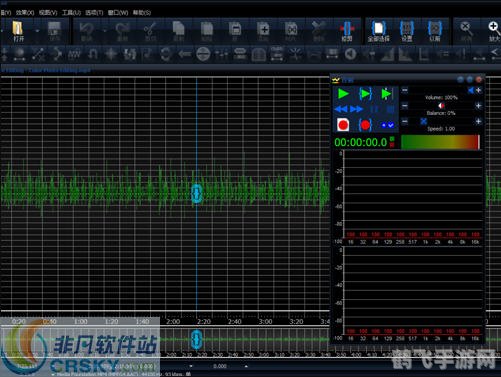Increase balance with the plus button
Image resolution: width=501 pixels, height=377 pixels.
tap(478, 106)
